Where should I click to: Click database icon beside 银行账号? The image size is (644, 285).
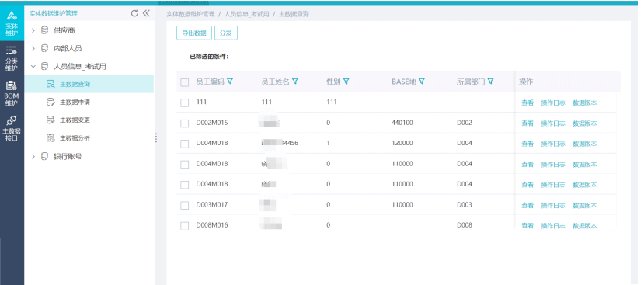(x=45, y=156)
